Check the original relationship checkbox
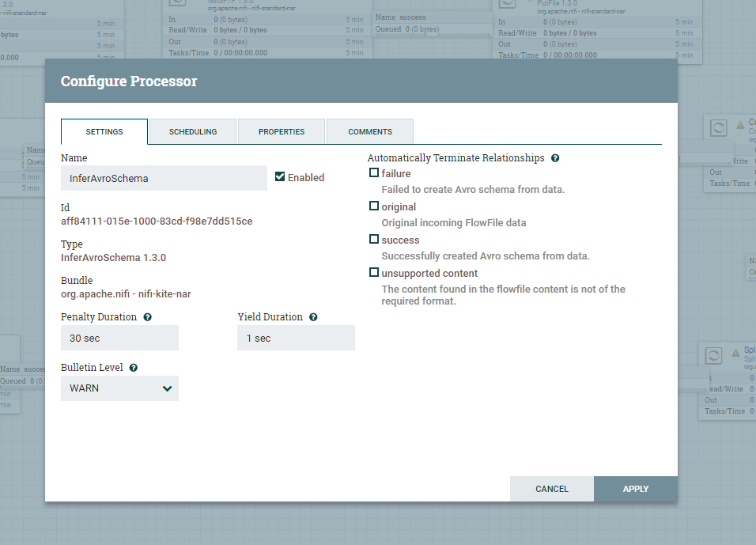Image resolution: width=756 pixels, height=545 pixels. [x=374, y=206]
